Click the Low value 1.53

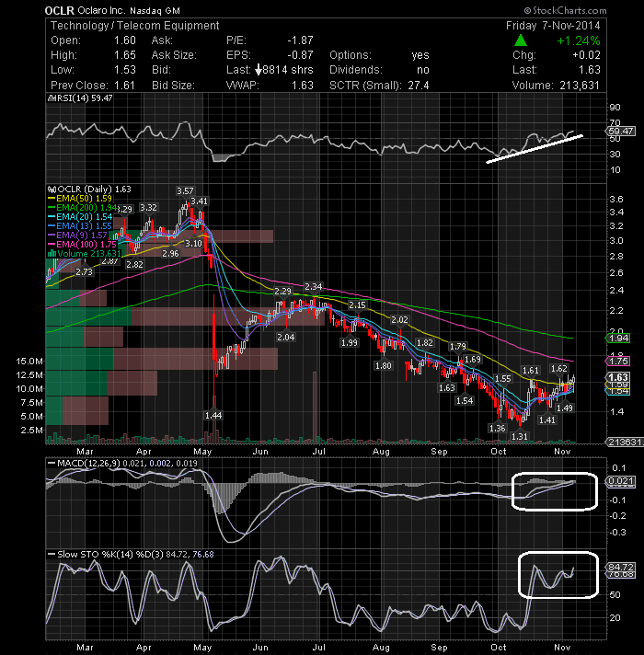[x=125, y=69]
